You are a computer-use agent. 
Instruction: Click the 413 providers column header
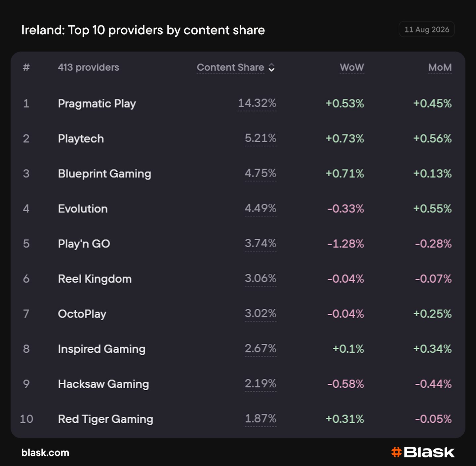point(88,67)
